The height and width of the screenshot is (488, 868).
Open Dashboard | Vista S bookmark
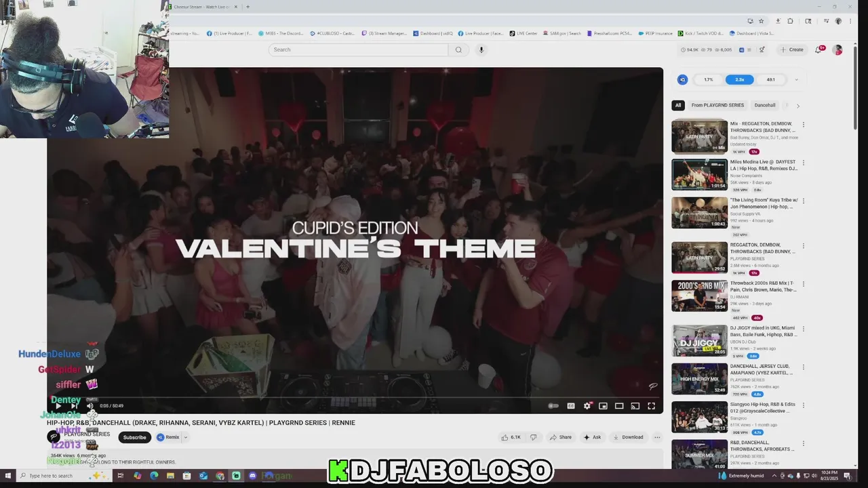pyautogui.click(x=751, y=33)
